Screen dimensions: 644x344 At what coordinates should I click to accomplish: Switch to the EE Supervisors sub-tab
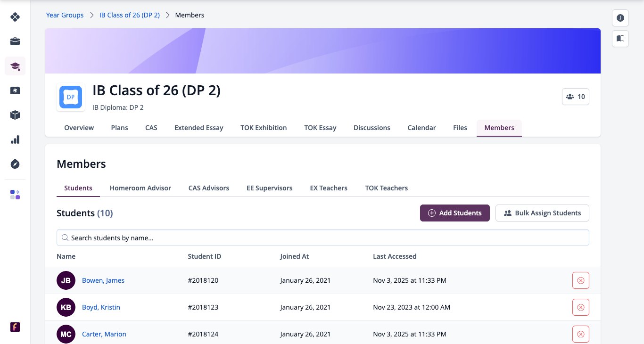click(x=270, y=188)
